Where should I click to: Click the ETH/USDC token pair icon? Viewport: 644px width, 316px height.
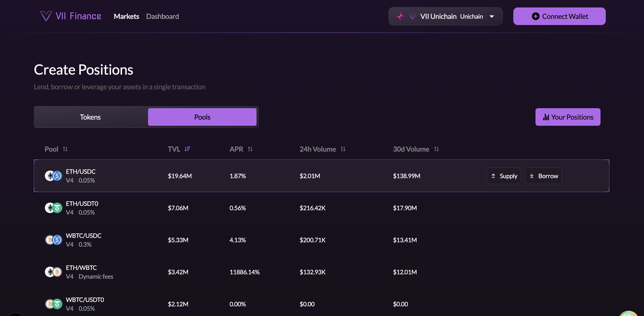[x=54, y=176]
